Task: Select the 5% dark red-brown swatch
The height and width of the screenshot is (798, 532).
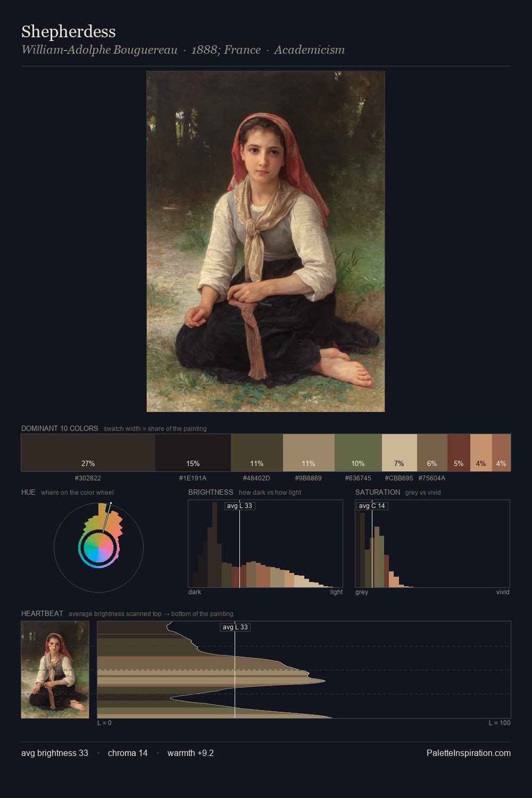Action: pyautogui.click(x=459, y=453)
